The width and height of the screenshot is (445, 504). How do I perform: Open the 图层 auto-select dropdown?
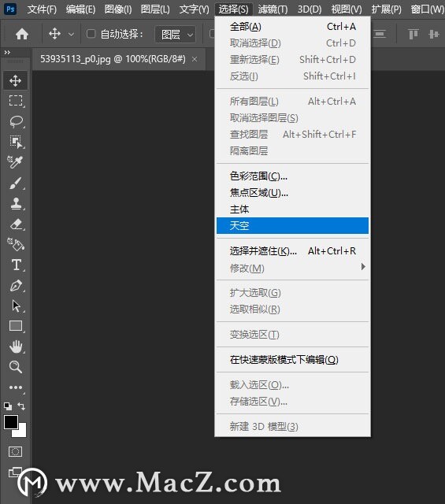coord(175,34)
